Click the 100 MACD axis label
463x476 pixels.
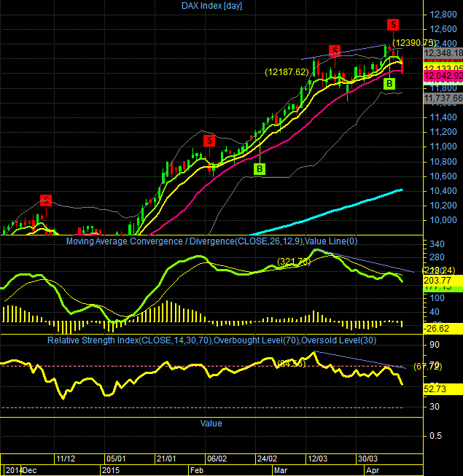click(x=437, y=298)
